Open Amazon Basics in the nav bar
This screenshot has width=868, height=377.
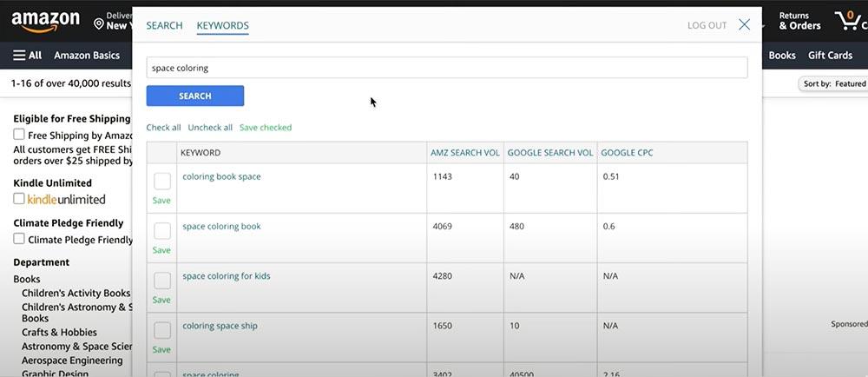[87, 56]
